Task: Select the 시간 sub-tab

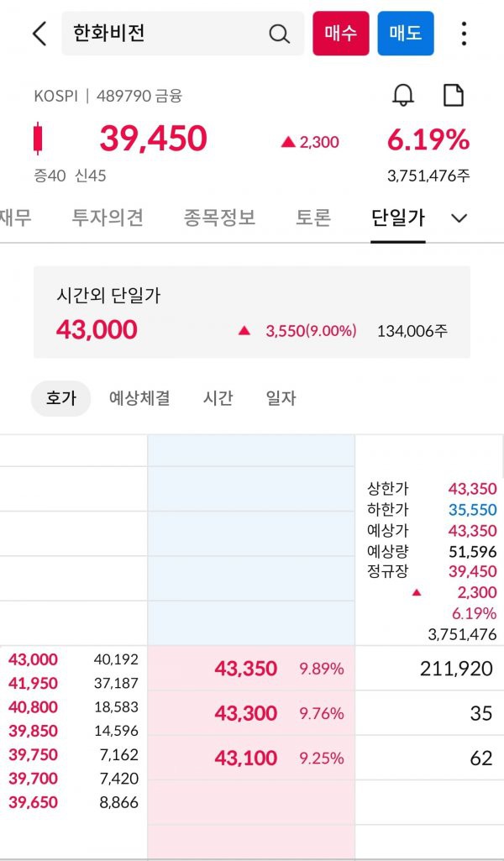Action: (x=218, y=398)
